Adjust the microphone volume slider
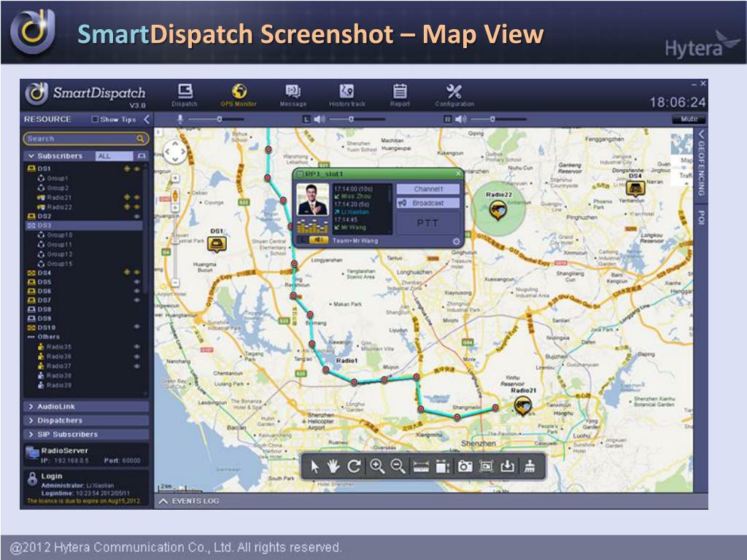This screenshot has height=560, width=747. click(x=219, y=119)
